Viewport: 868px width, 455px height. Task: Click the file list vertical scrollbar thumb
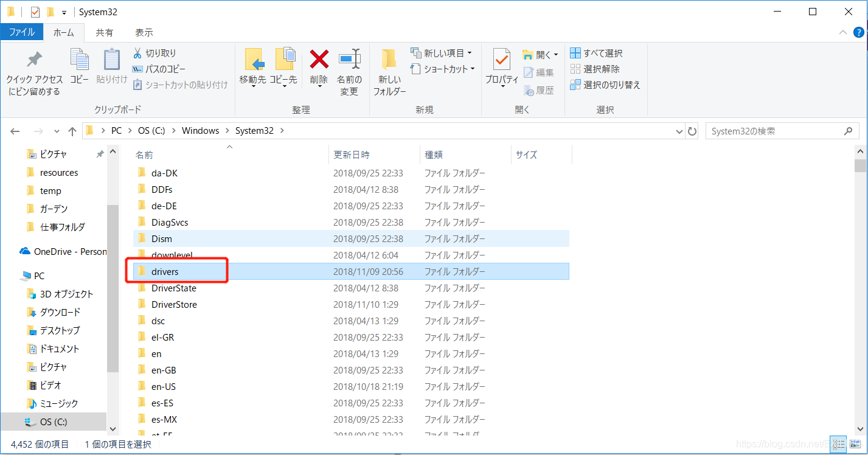(860, 166)
